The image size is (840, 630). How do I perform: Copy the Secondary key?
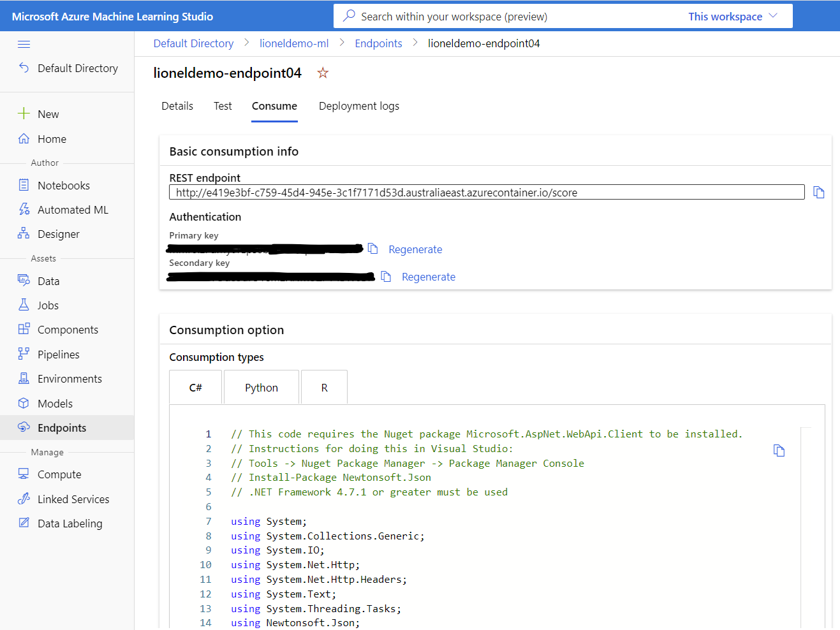386,276
